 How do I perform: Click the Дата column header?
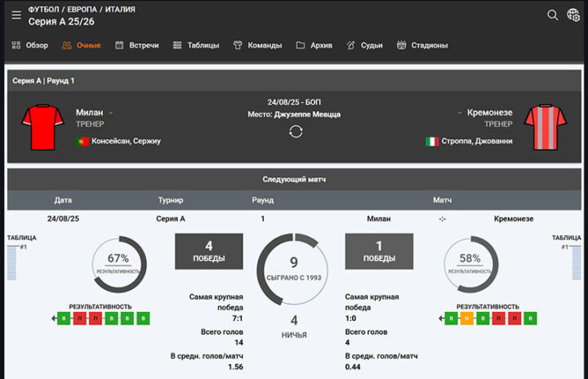tap(63, 200)
